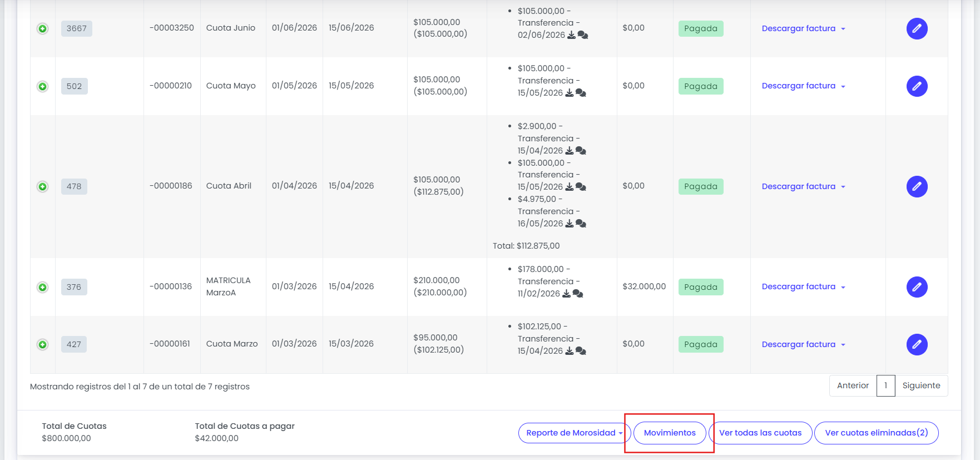The width and height of the screenshot is (980, 460).
Task: Download receipt for Abril $105.000,00 payment dated 15/05/2026
Action: [569, 187]
